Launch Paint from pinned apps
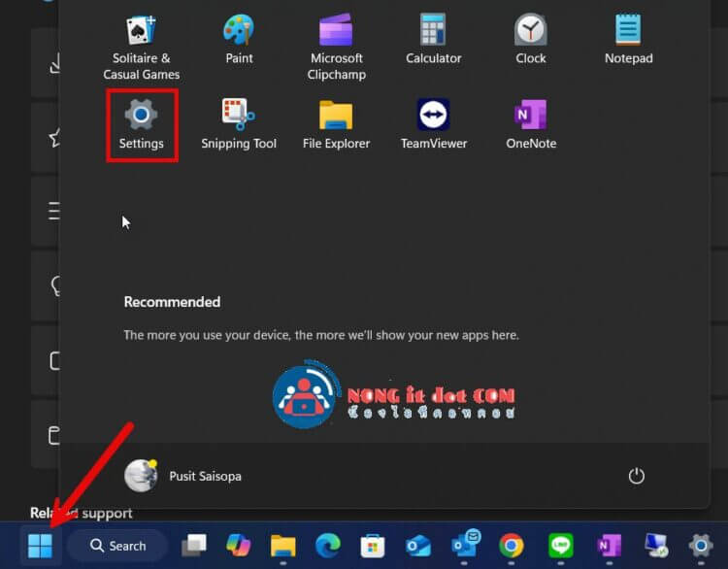 click(x=239, y=40)
